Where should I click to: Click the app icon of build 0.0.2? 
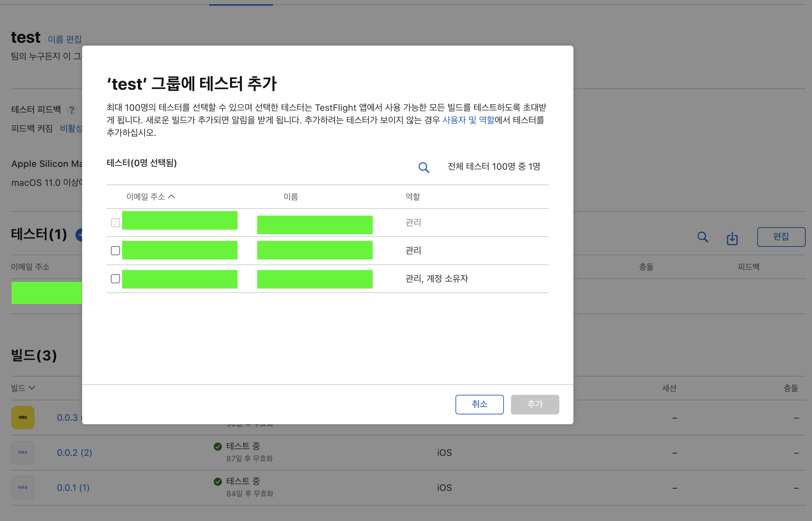coord(23,452)
